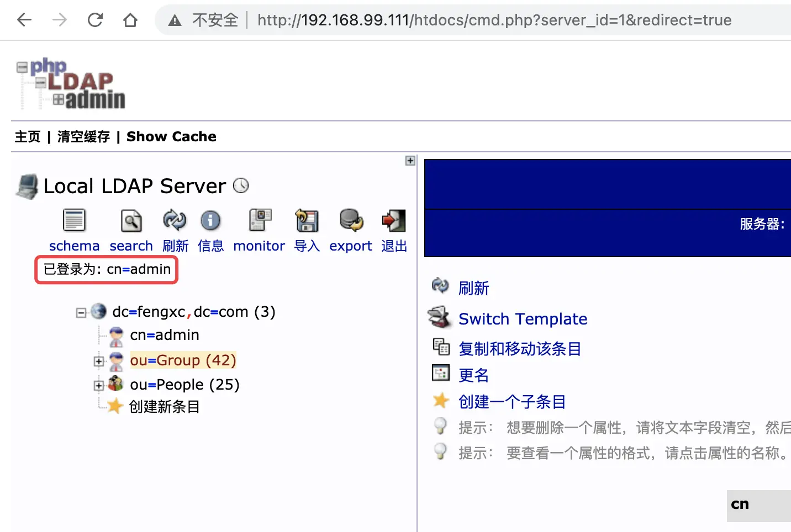The height and width of the screenshot is (532, 791).
Task: Click 创建新条目 in the tree
Action: pos(164,407)
